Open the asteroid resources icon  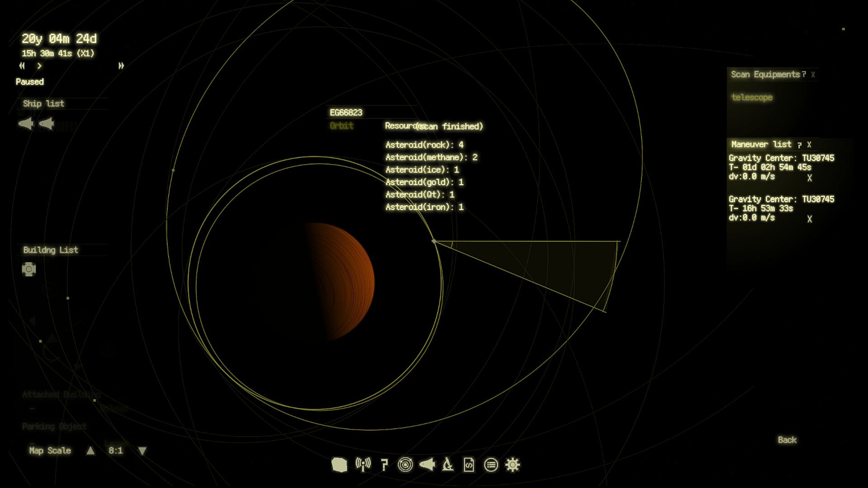pos(339,465)
